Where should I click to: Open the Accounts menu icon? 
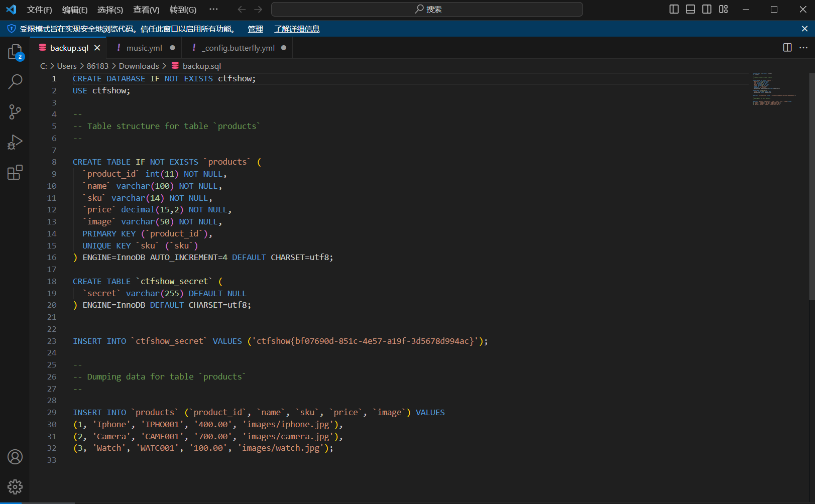point(15,457)
